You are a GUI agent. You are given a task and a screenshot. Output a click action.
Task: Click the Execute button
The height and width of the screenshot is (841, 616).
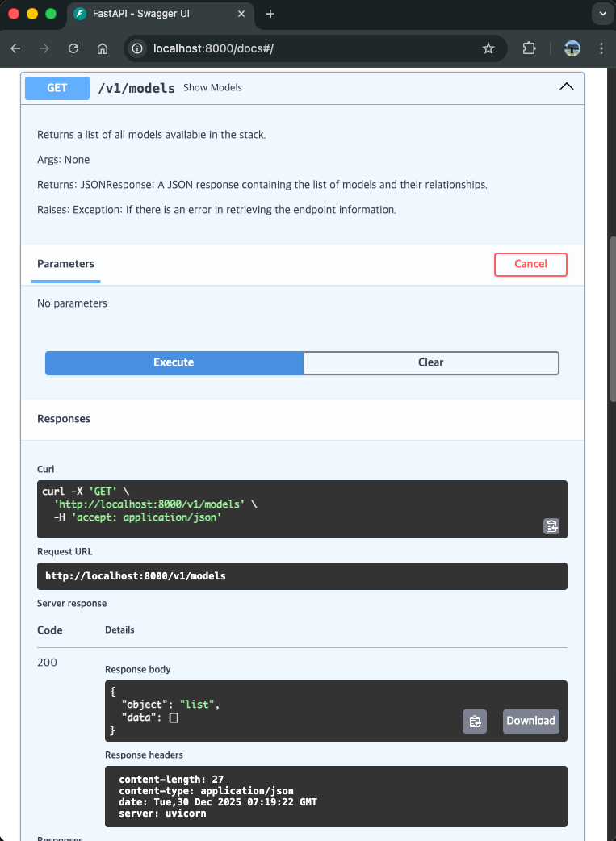pos(174,362)
